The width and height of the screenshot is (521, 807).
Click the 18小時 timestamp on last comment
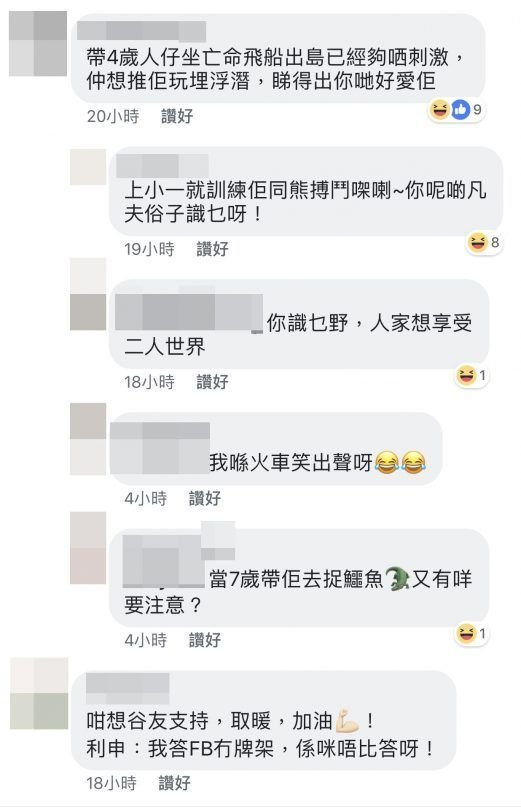111,783
